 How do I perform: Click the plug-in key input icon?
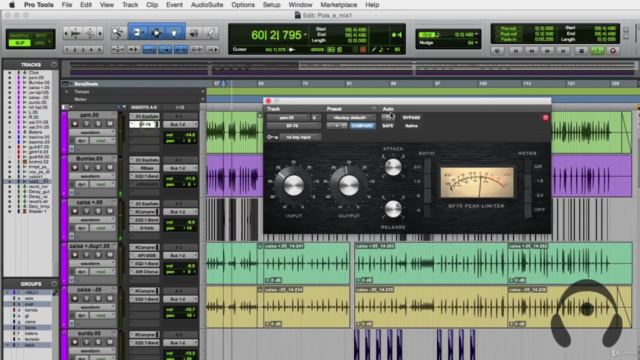(x=272, y=137)
